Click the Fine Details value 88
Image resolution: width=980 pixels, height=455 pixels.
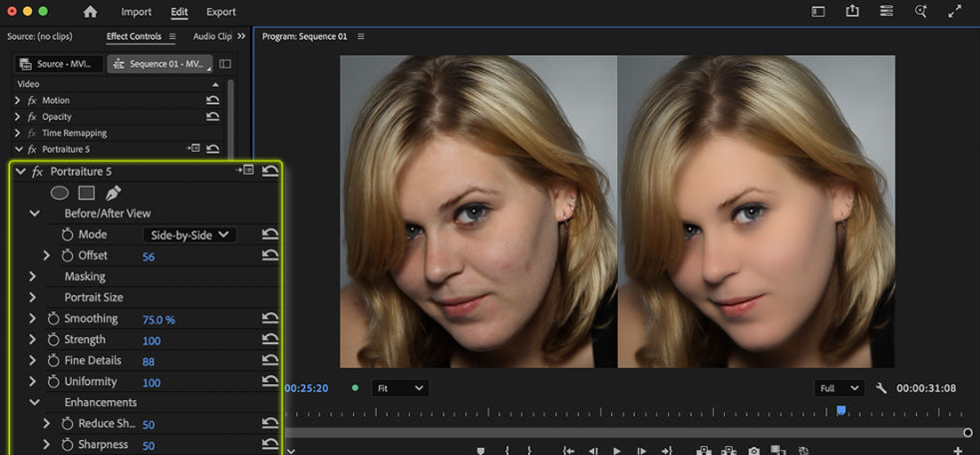148,361
